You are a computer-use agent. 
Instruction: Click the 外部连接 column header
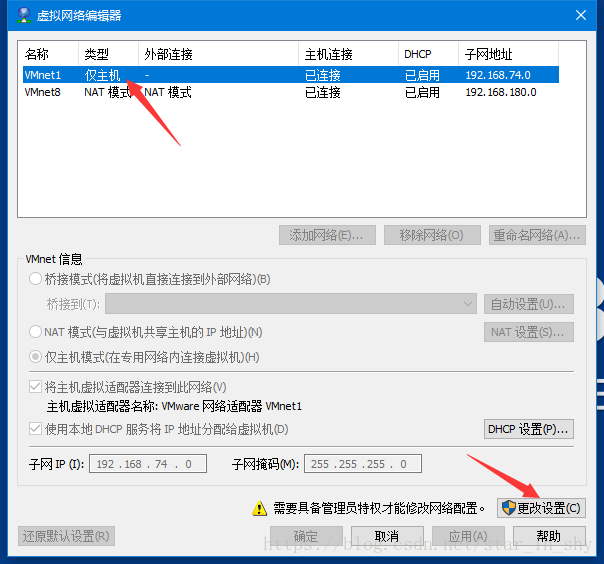tap(218, 54)
